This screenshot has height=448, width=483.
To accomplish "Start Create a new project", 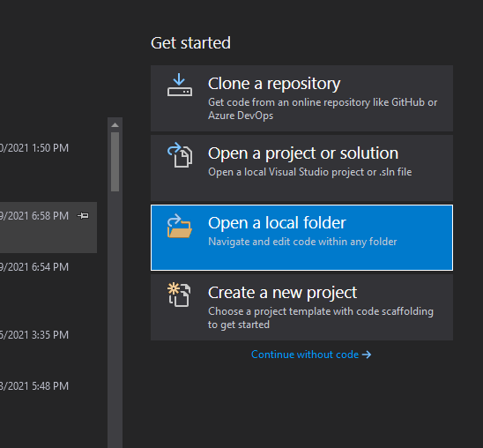I will click(x=301, y=307).
